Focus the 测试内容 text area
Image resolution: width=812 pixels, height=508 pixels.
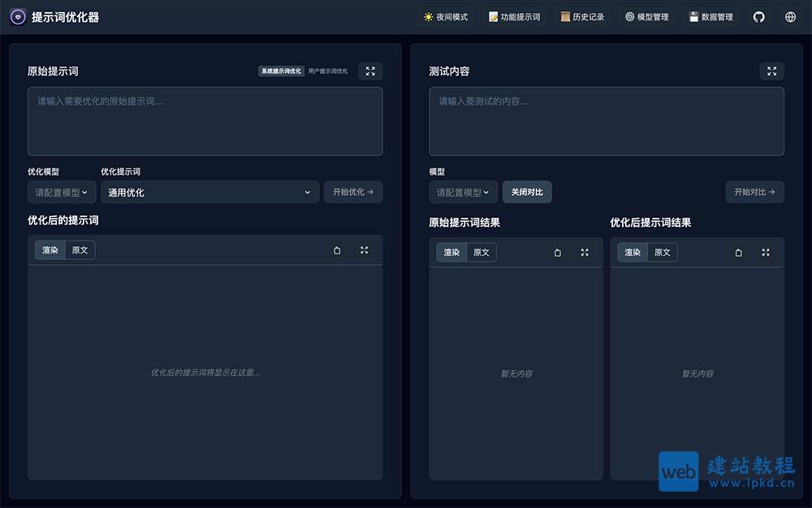607,121
